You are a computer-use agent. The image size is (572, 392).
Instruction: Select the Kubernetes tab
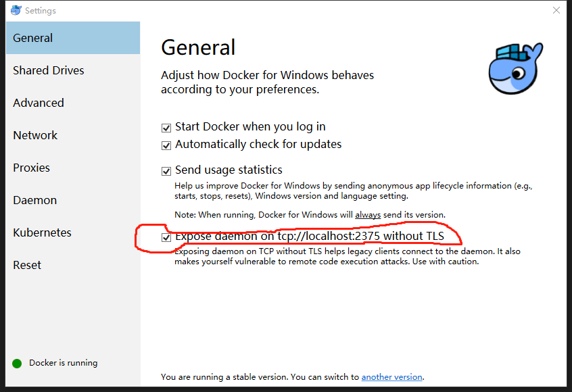point(42,232)
